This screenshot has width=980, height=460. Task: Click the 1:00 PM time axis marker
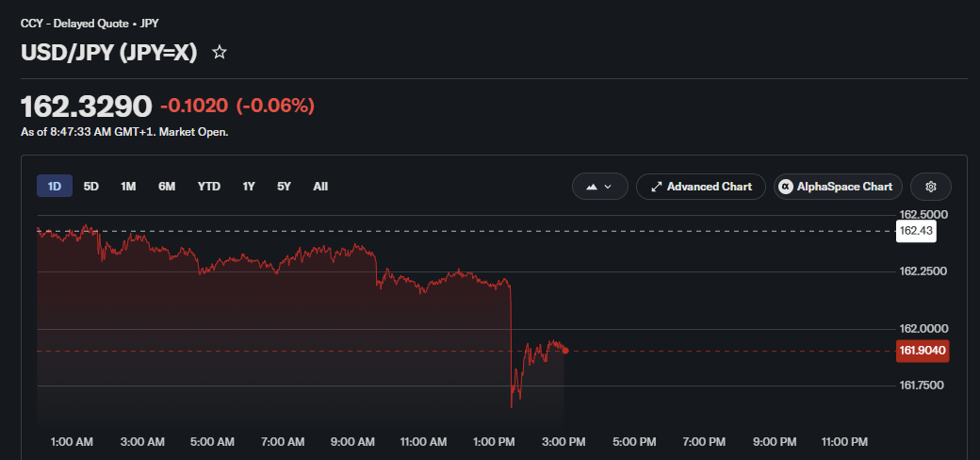(493, 442)
